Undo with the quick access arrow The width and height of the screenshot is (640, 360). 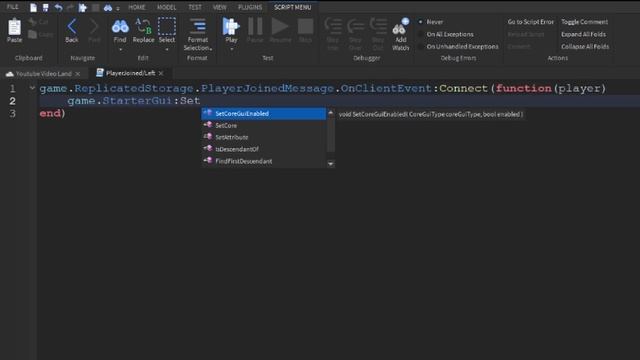tap(58, 7)
